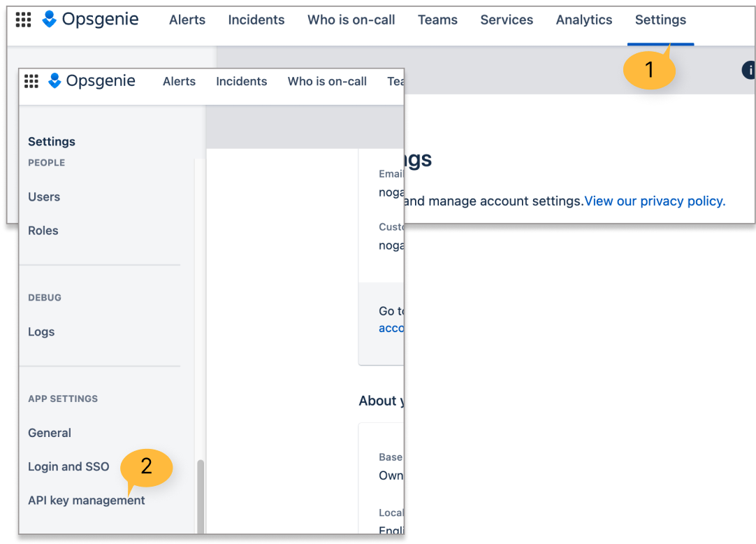756x544 pixels.
Task: Open API key management in the sidebar
Action: 87,500
